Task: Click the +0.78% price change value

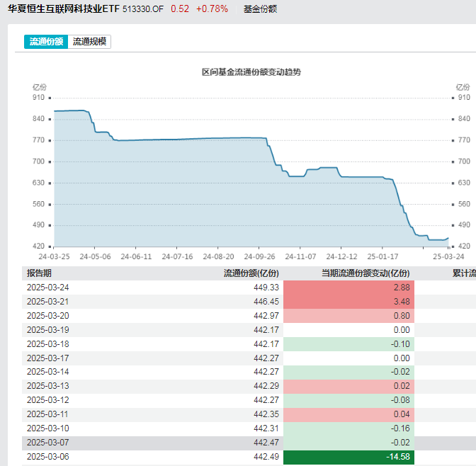Action: pos(212,9)
